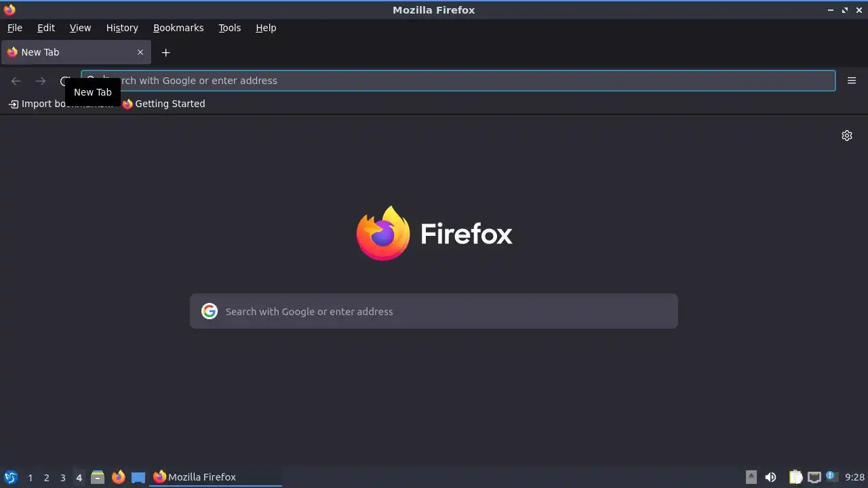Screen dimensions: 868x488
Task: Switch to workspace 1
Action: 30,477
